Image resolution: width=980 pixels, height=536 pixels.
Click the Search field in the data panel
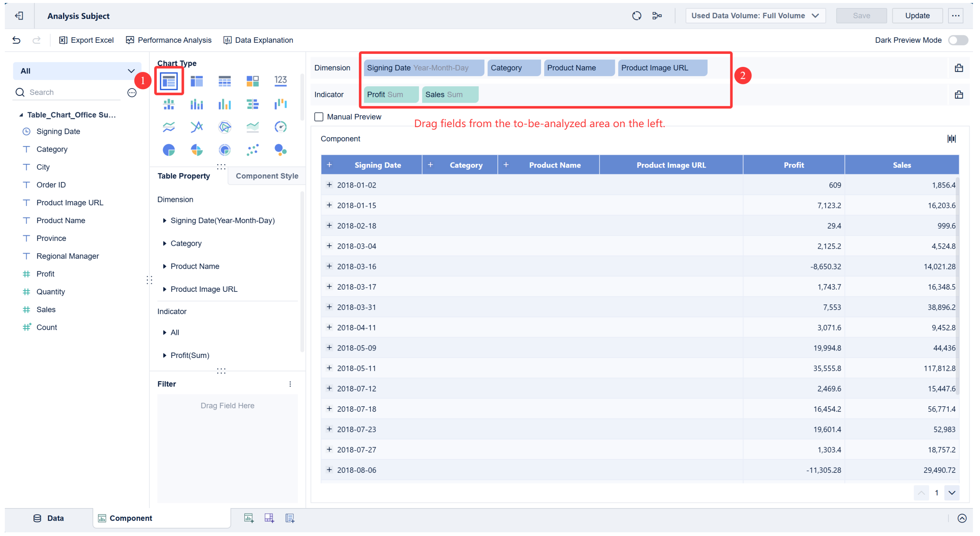(x=65, y=92)
